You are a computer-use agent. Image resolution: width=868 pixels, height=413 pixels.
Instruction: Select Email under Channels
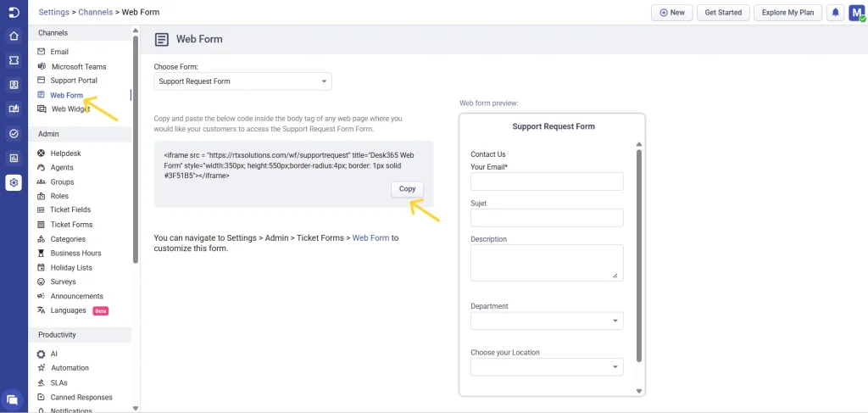[x=59, y=52]
